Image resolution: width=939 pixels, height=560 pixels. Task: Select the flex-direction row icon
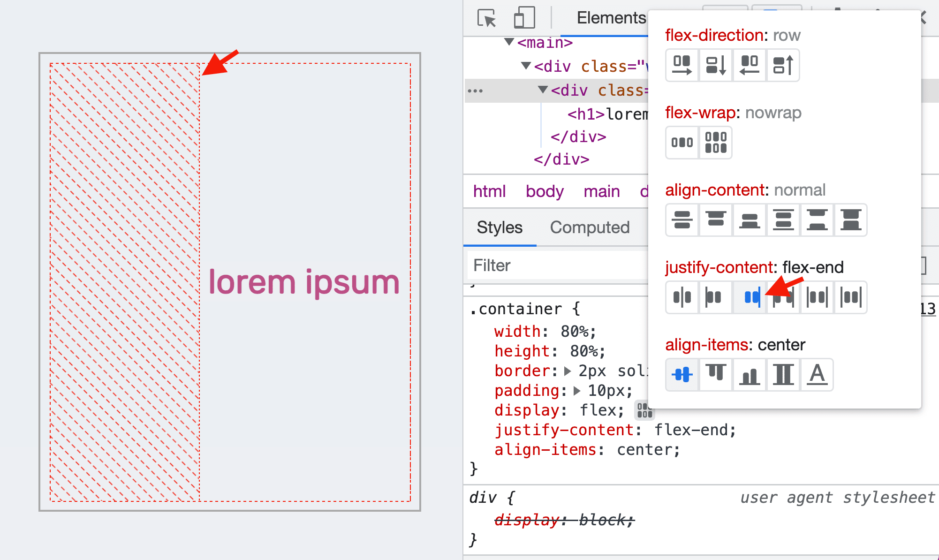click(681, 65)
